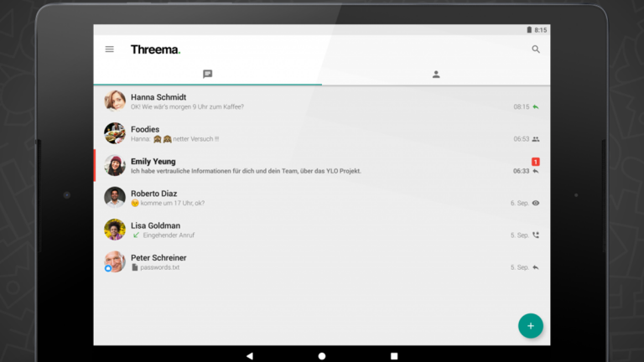Click the phone call icon on Lisa Goldman row
The height and width of the screenshot is (362, 644).
(536, 235)
